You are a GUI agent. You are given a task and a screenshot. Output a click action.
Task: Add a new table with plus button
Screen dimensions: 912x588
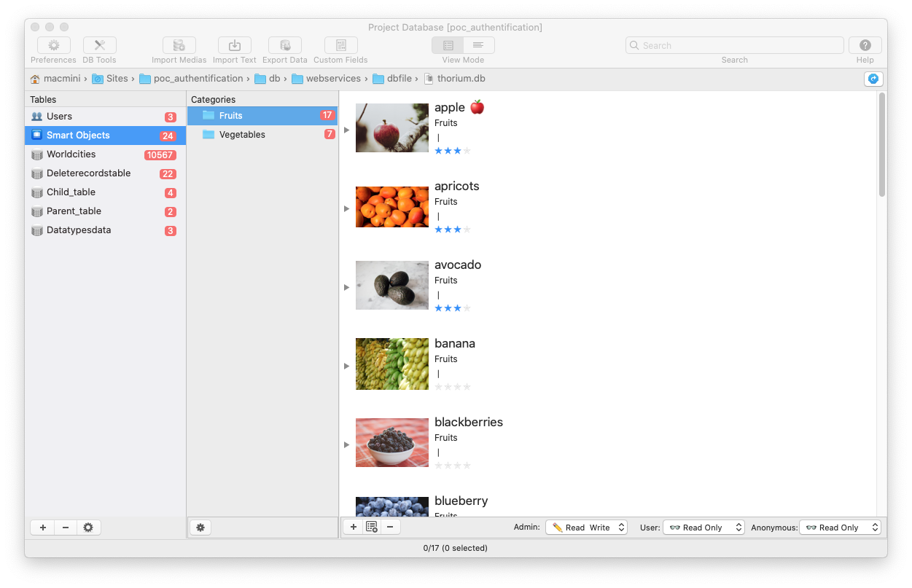click(42, 528)
